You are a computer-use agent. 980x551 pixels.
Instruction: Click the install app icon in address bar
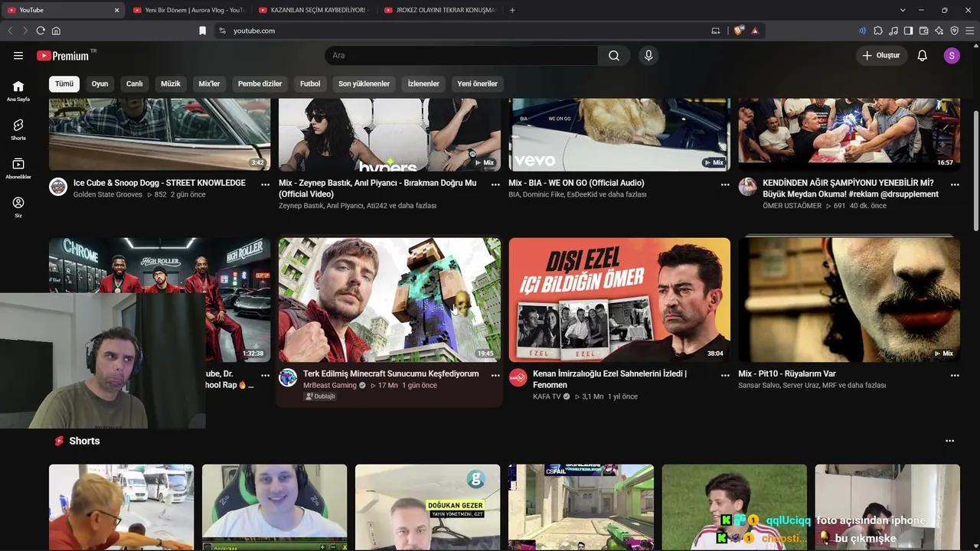click(716, 31)
